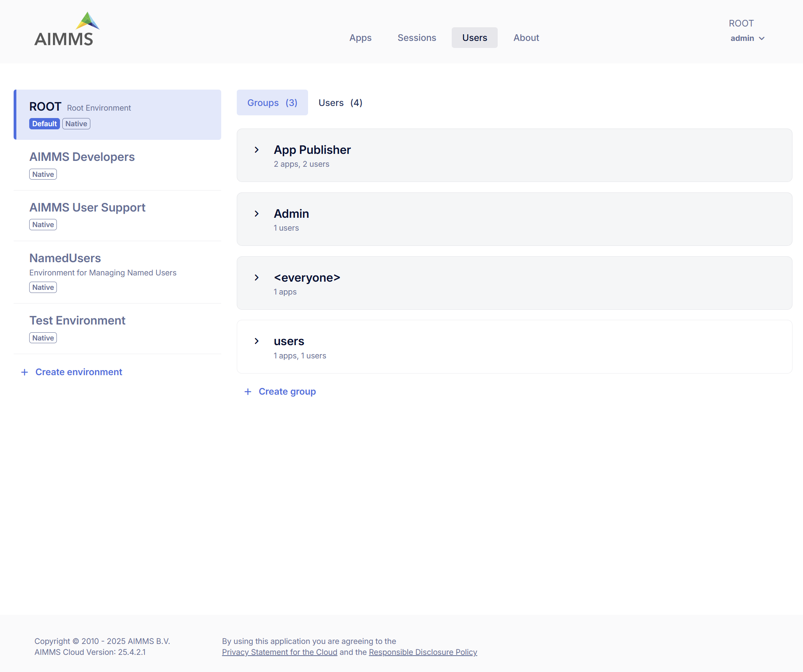
Task: Open the admin account dropdown arrow
Action: click(762, 39)
